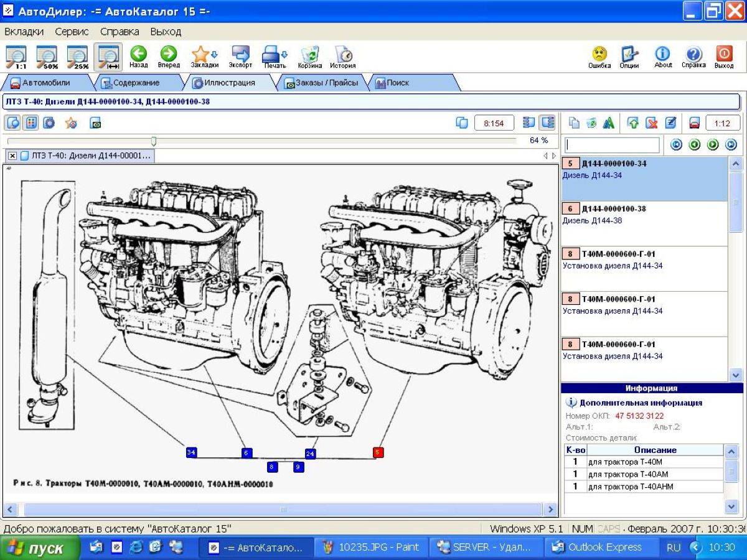Set zoom to 50% magnifier icon

(47, 56)
